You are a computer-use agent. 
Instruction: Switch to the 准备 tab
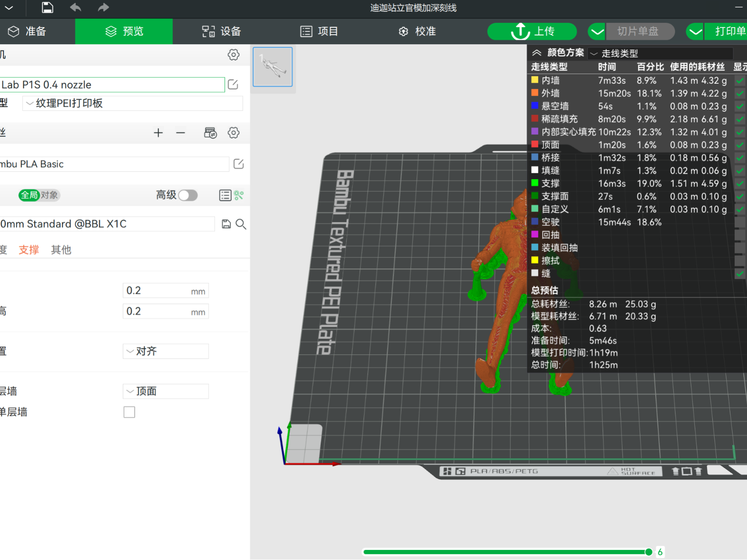27,31
